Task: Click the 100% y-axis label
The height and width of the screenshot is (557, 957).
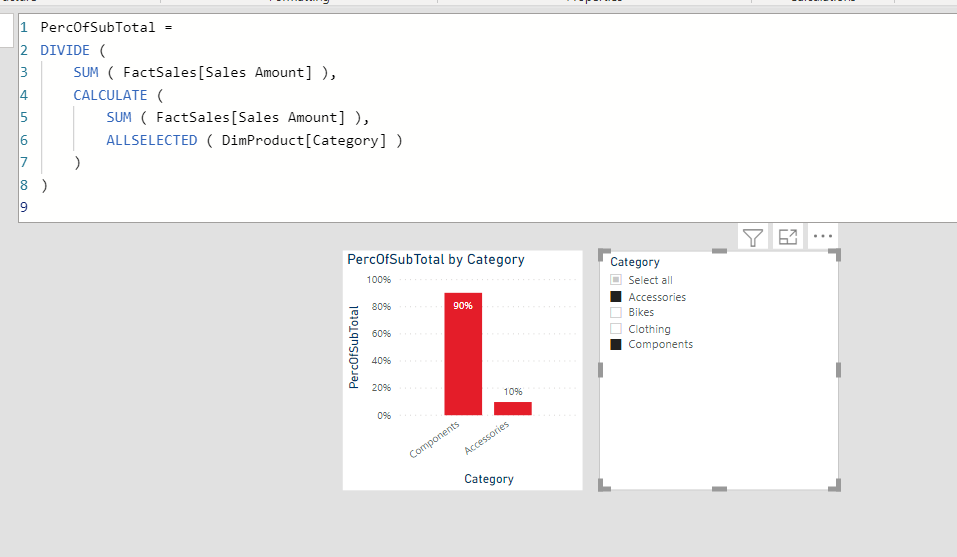Action: (378, 279)
